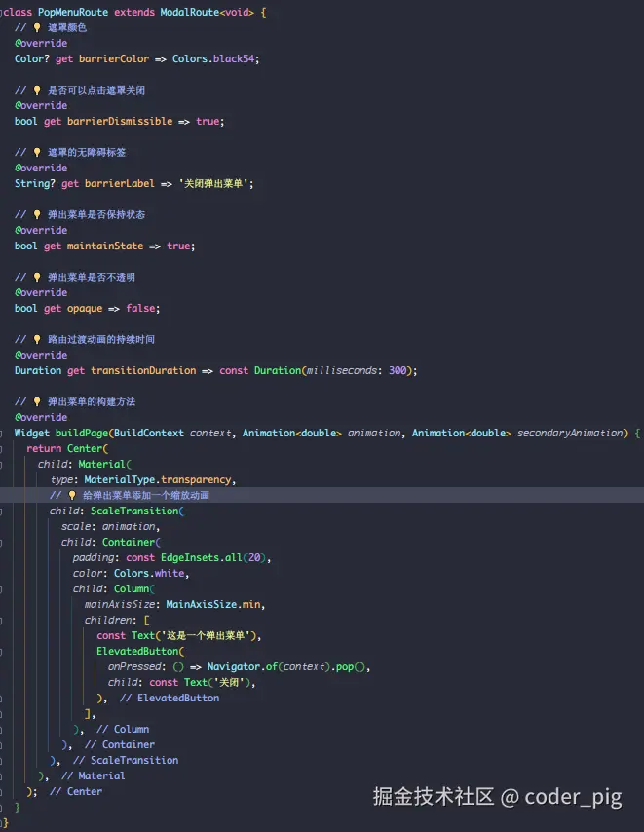Viewport: 644px width, 832px height.
Task: Click the comment text 遮罩的无障碍标签
Action: (87, 152)
